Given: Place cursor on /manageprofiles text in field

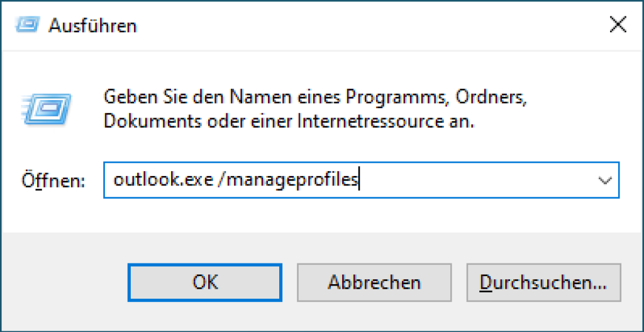Looking at the screenshot, I should click(x=288, y=181).
